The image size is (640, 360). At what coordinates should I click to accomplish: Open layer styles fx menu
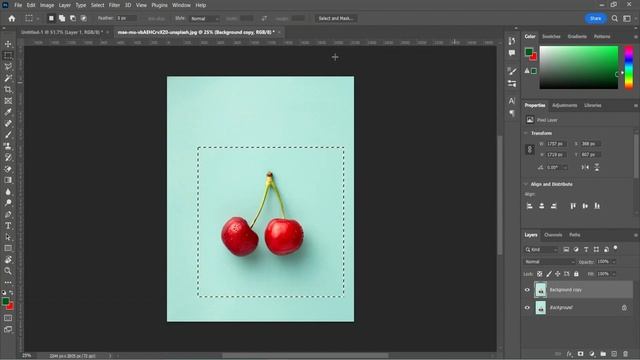pos(569,354)
